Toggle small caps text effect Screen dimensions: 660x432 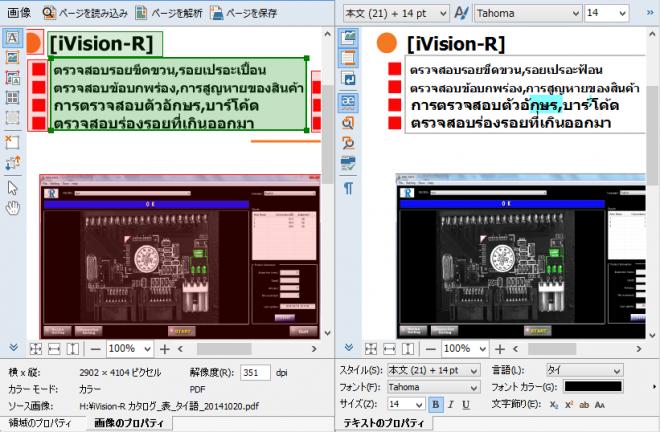[600, 405]
